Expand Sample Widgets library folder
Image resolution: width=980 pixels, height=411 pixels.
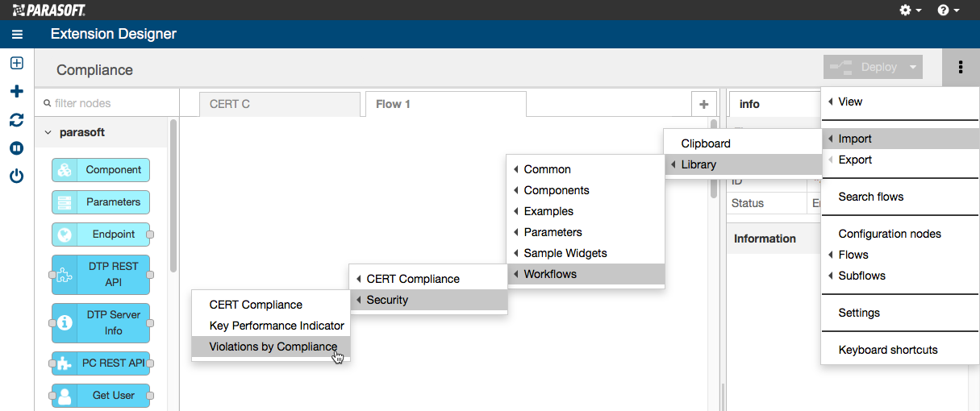point(586,253)
